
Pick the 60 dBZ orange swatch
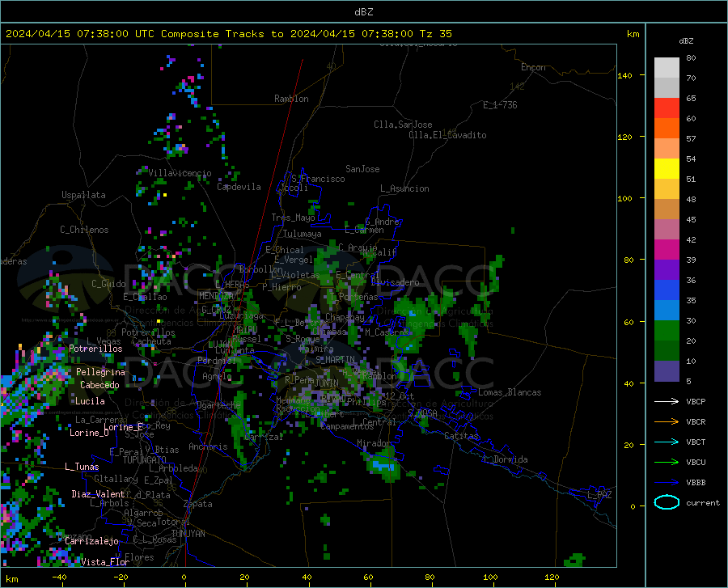click(667, 129)
